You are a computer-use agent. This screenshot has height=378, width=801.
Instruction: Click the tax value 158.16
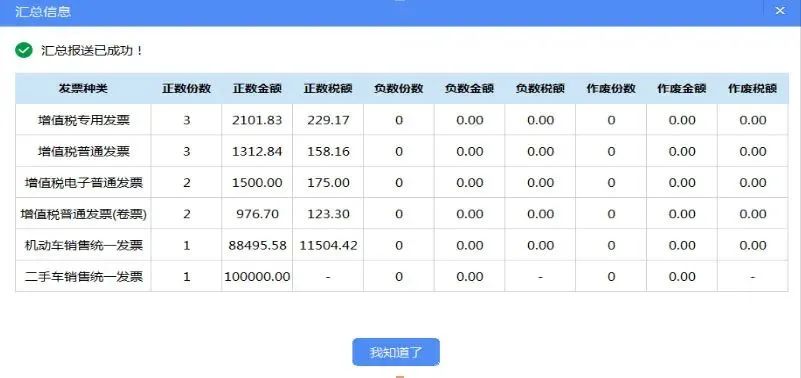328,152
